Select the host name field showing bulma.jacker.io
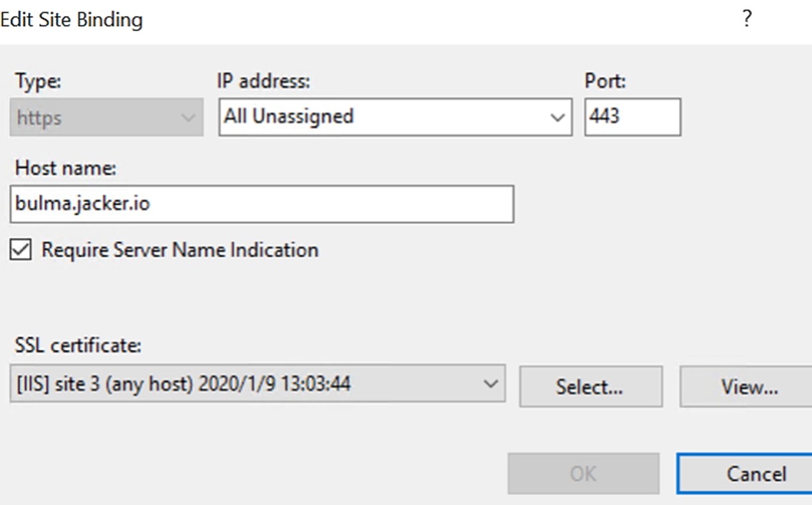 (x=262, y=204)
